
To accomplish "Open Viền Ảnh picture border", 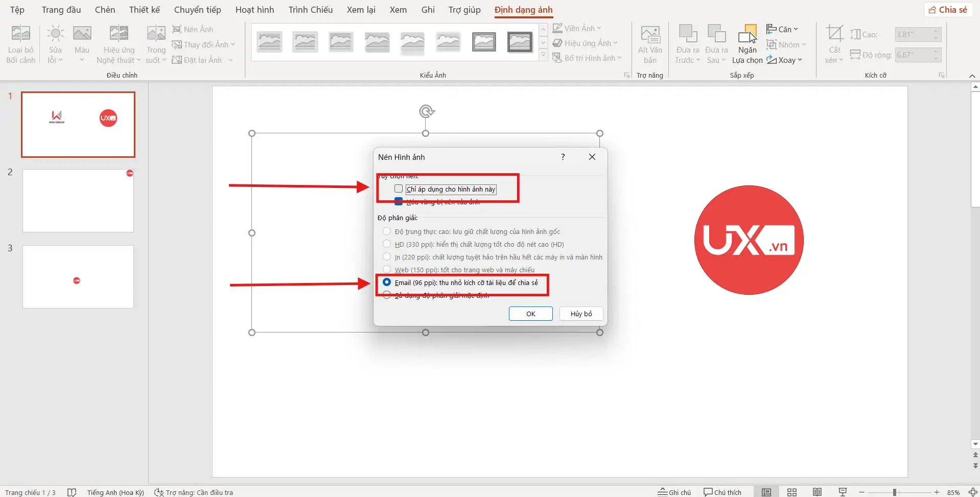I will pos(577,28).
